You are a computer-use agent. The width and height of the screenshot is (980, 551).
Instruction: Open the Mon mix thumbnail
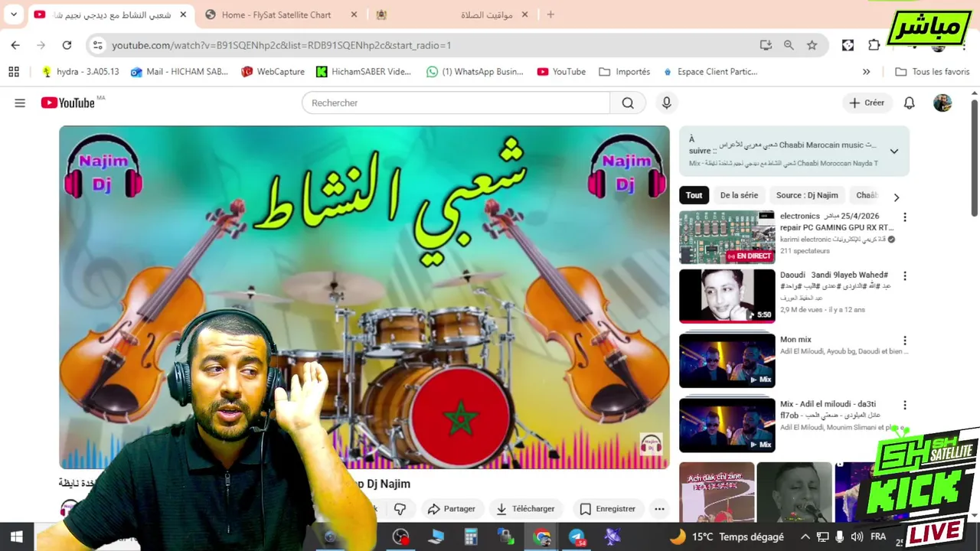[x=727, y=360]
